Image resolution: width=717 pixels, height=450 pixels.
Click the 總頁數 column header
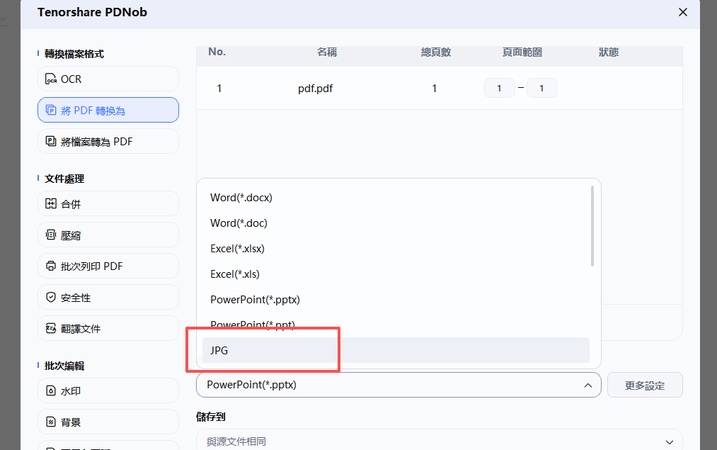tap(436, 52)
